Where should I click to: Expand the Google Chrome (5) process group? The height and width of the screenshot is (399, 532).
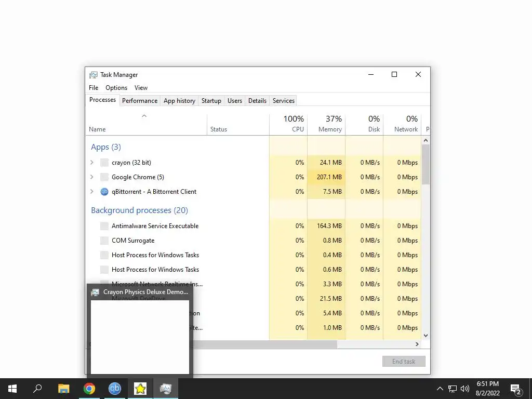point(92,177)
